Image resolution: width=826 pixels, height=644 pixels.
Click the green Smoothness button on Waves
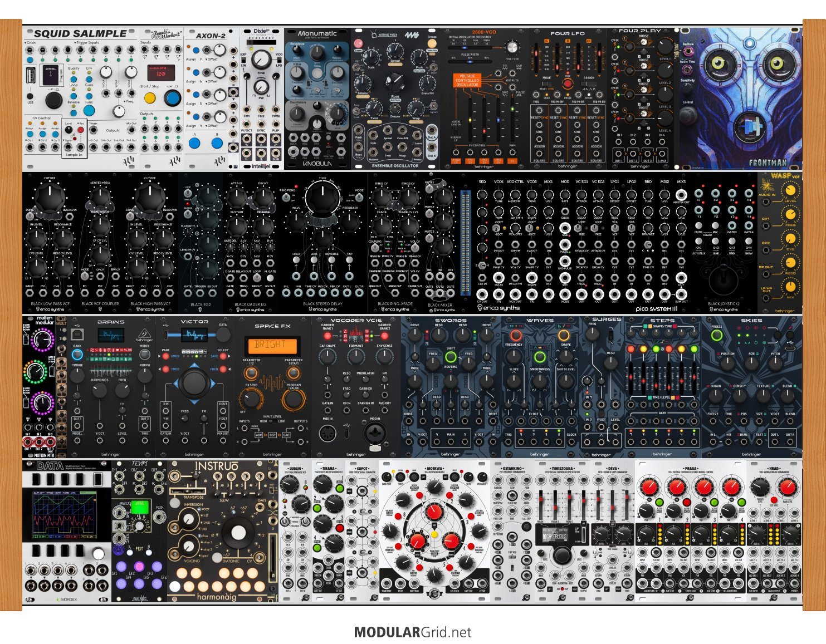[539, 357]
